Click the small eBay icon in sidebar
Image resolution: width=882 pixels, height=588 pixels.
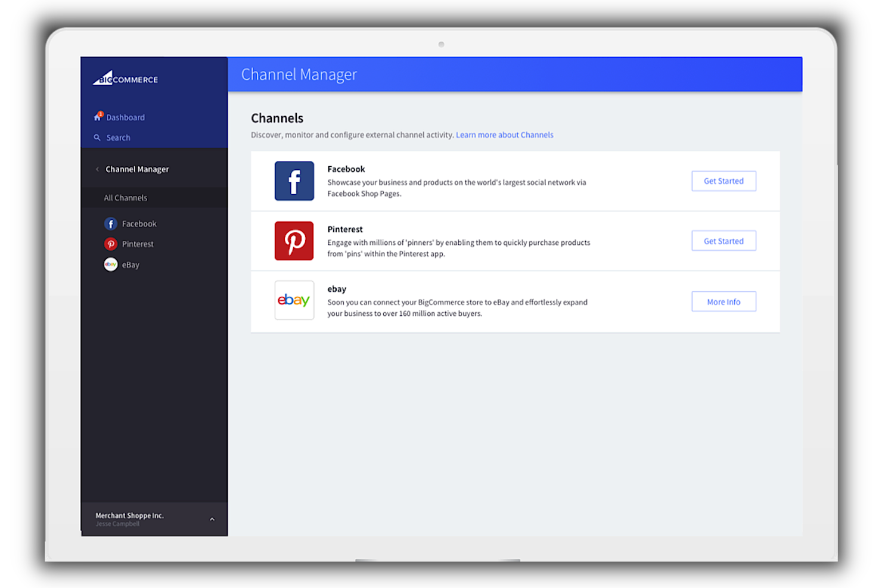pos(111,265)
